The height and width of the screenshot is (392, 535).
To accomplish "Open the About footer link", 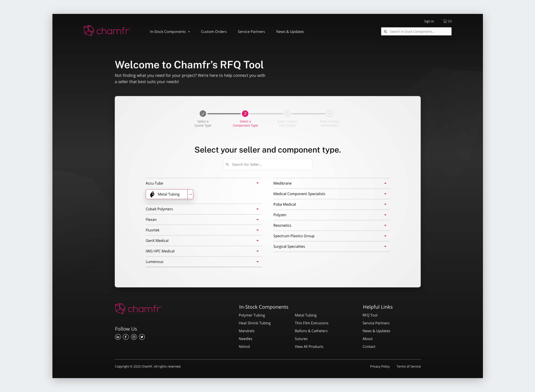I will pyautogui.click(x=367, y=339).
